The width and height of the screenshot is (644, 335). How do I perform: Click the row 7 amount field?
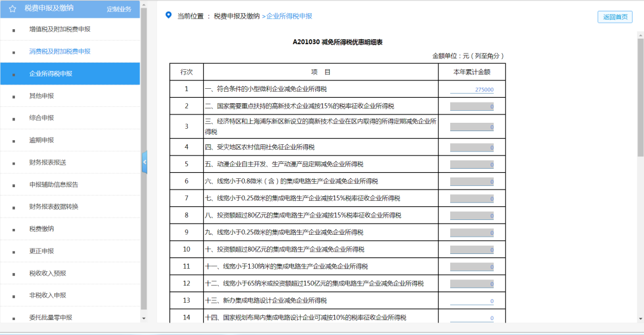472,198
